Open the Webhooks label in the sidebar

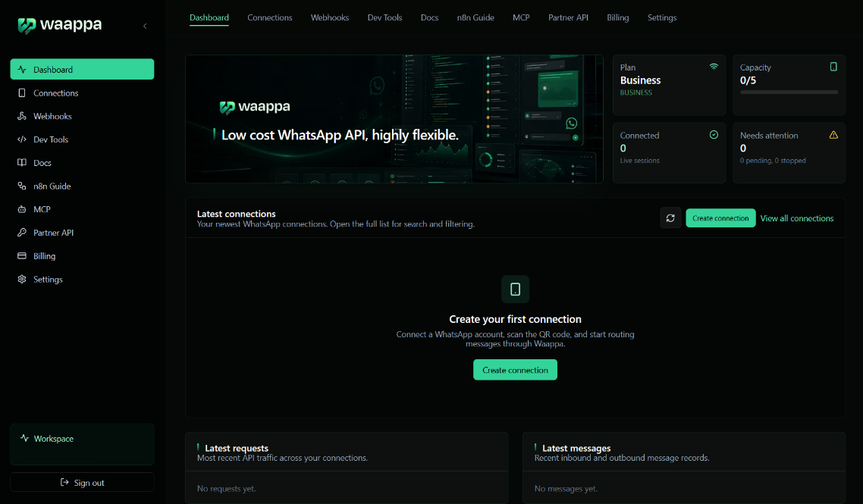pos(52,116)
